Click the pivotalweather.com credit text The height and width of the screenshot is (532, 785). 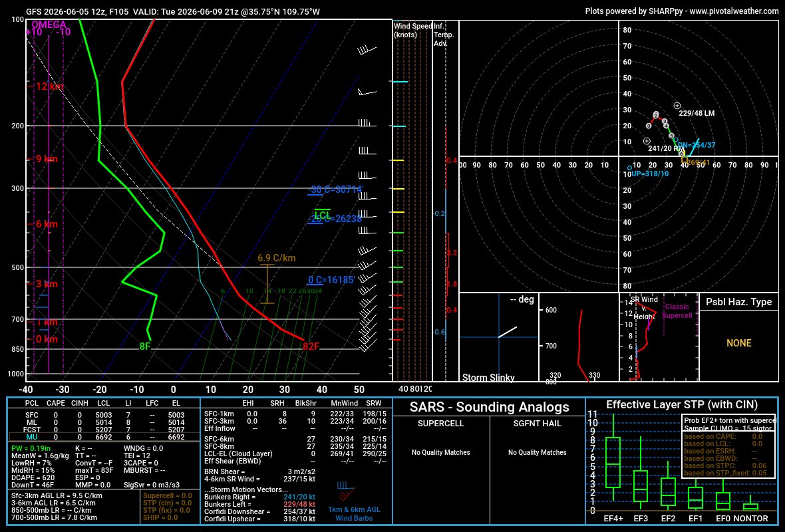681,11
